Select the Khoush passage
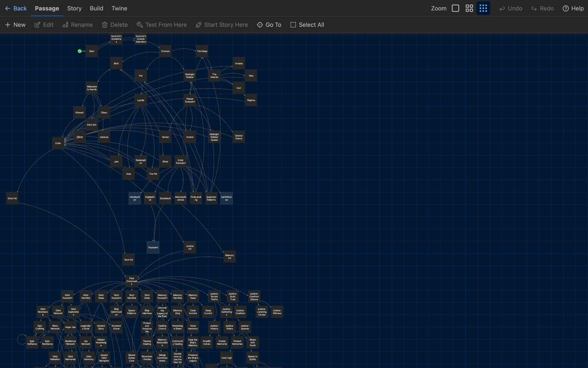Viewport: 588px width, 368px height. (80, 113)
